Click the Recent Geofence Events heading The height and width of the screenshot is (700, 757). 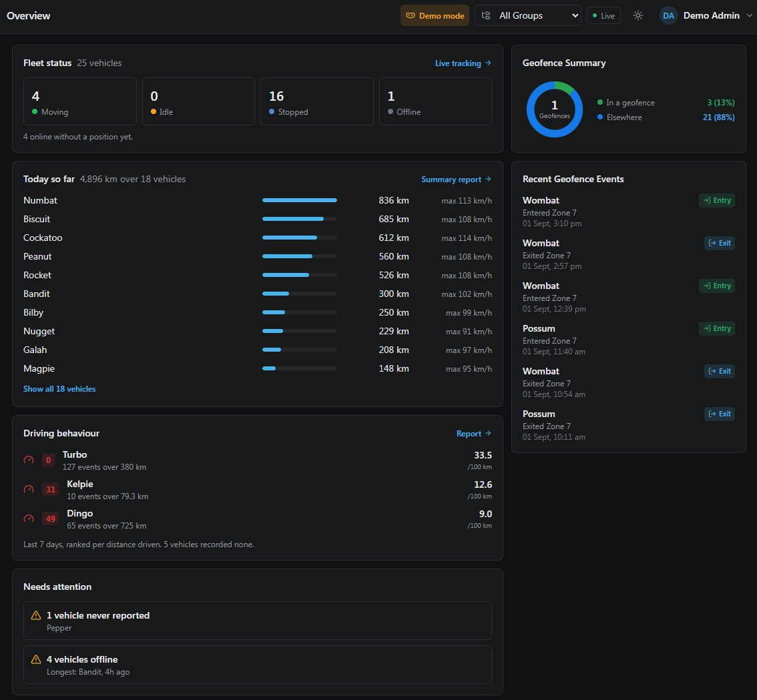573,179
